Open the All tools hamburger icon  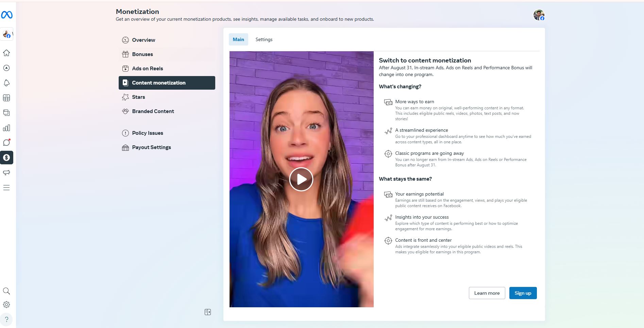tap(6, 187)
